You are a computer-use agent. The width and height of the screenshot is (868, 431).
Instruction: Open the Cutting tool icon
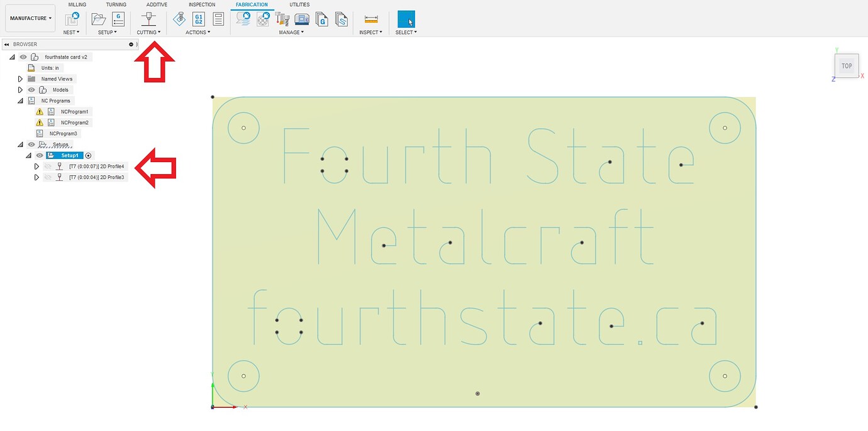click(x=148, y=19)
